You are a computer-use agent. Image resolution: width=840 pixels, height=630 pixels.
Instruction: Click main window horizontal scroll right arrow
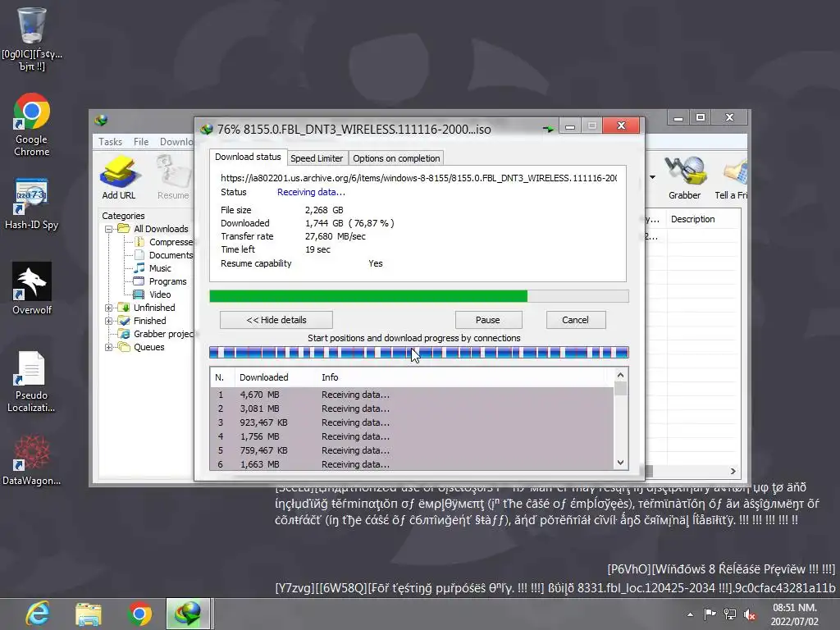coord(733,471)
